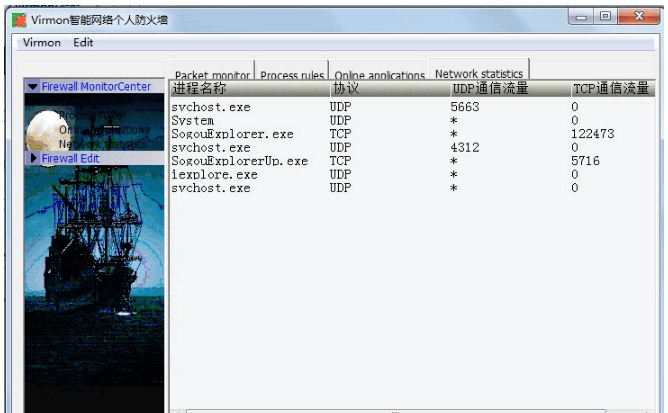Select the SogouExplorerUp.exe row
Viewport: 668px width, 413px height.
(412, 161)
